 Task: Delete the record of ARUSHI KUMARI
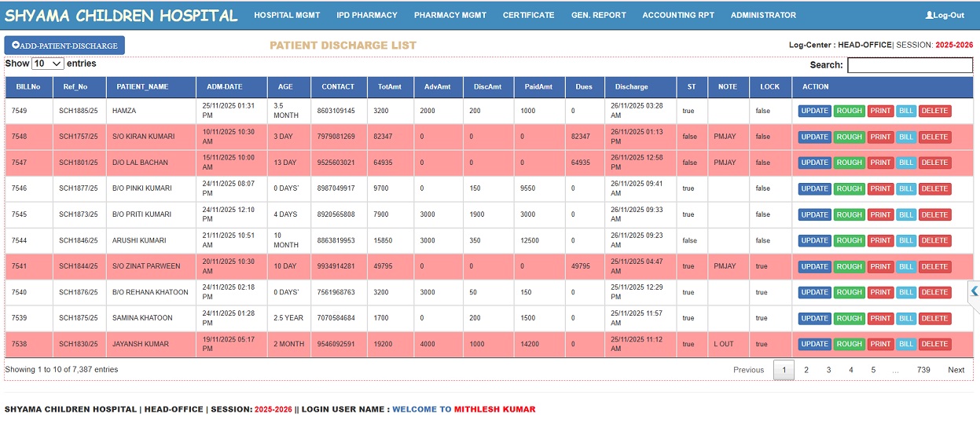[934, 240]
